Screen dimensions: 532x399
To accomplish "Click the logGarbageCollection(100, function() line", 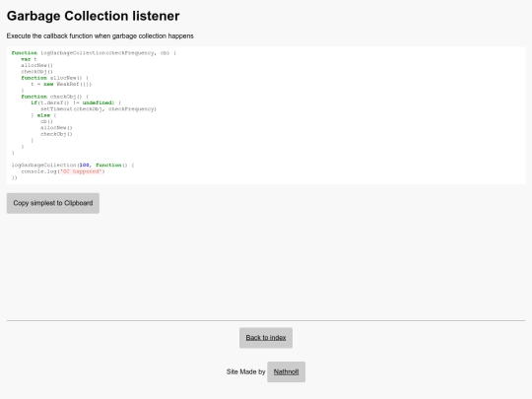I will click(x=73, y=166).
